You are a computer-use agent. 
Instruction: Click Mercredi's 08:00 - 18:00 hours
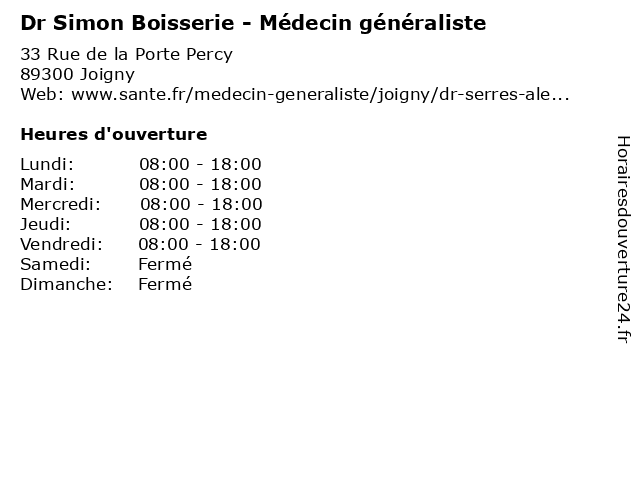click(201, 204)
